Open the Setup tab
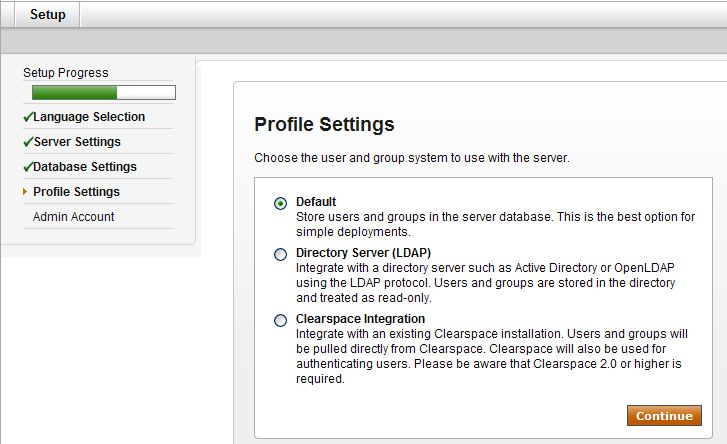Image resolution: width=727 pixels, height=444 pixels. [x=48, y=14]
